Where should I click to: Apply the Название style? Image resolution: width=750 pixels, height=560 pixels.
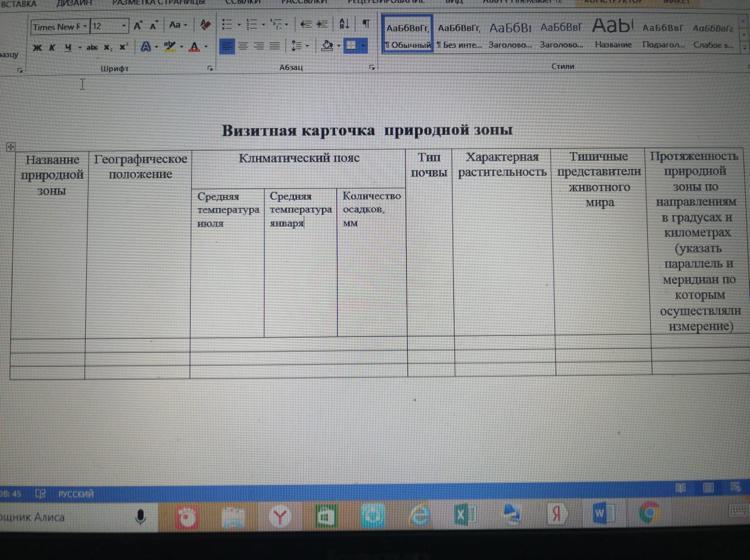pos(613,33)
